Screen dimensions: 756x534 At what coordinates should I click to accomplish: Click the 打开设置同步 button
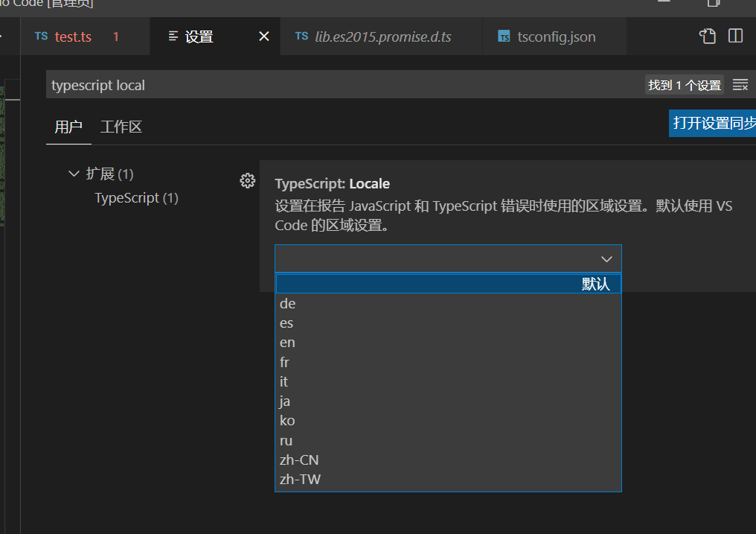click(712, 123)
